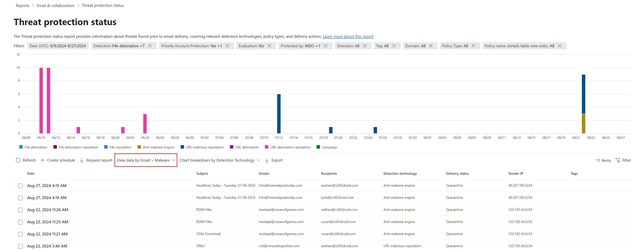Remove the Detection: File detonation filter
This screenshot has height=252, width=644.
(x=150, y=46)
